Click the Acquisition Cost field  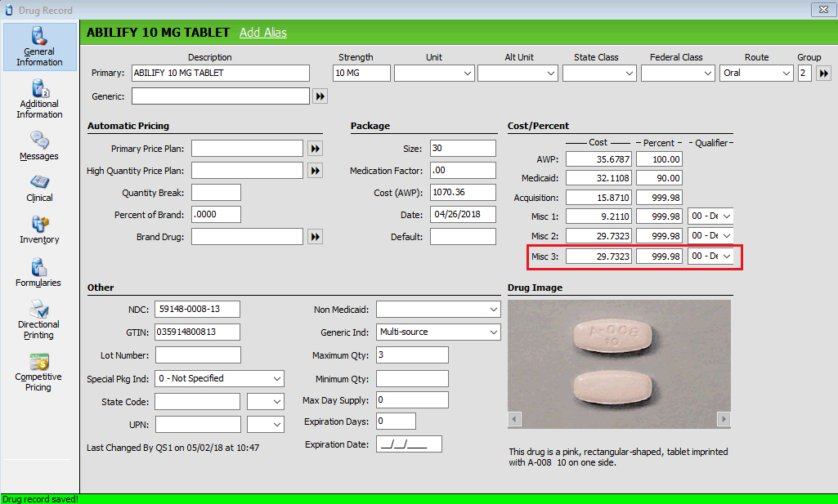tap(598, 198)
